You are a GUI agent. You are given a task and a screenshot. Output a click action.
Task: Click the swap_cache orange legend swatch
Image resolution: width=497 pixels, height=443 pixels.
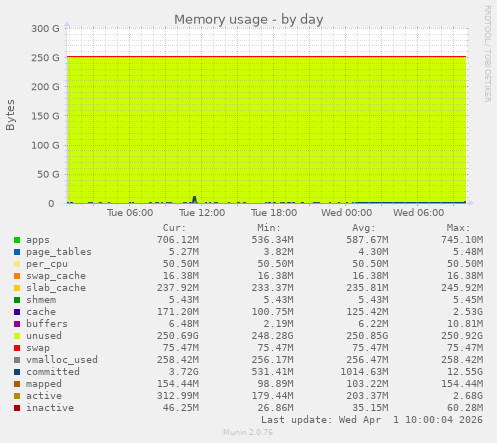tap(17, 276)
